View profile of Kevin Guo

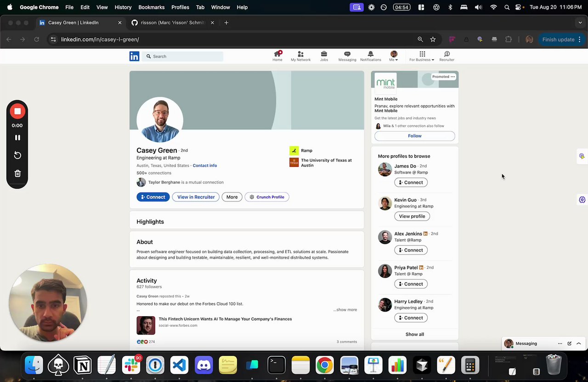coord(412,216)
